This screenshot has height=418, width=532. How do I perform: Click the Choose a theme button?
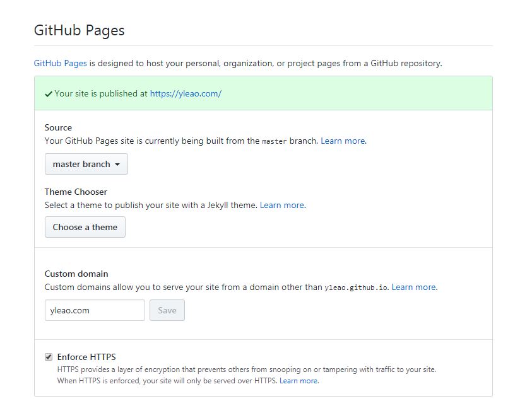[85, 227]
